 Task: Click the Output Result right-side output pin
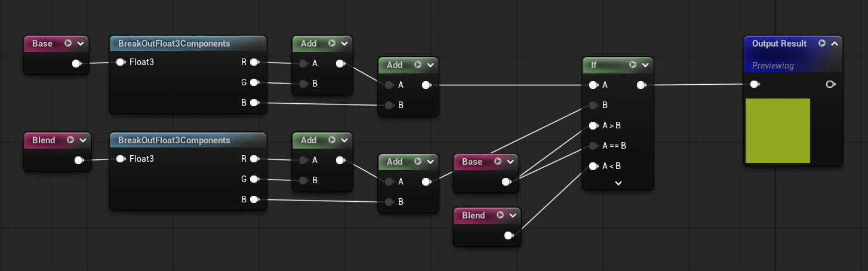830,84
